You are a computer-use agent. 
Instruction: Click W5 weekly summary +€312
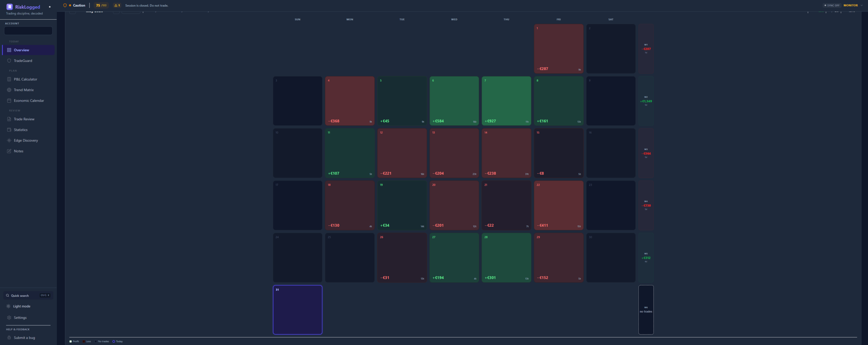pos(646,258)
